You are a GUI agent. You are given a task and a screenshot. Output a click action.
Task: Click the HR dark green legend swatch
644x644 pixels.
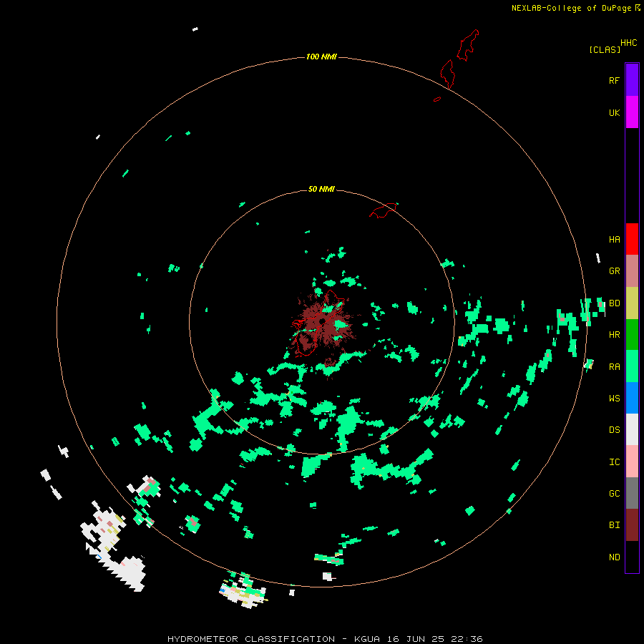[x=632, y=335]
